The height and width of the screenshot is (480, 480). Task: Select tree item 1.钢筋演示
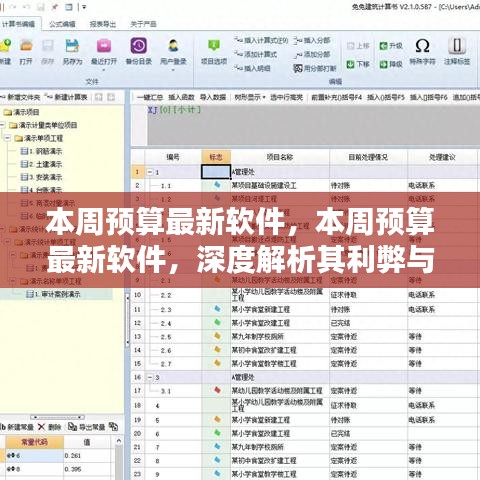point(41,151)
